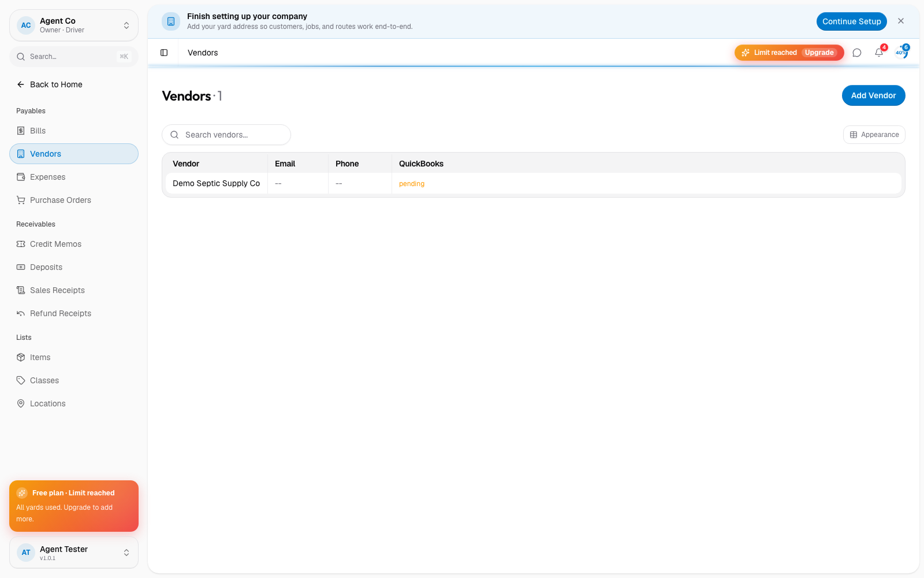
Task: Open Refund Receipts page
Action: click(74, 313)
